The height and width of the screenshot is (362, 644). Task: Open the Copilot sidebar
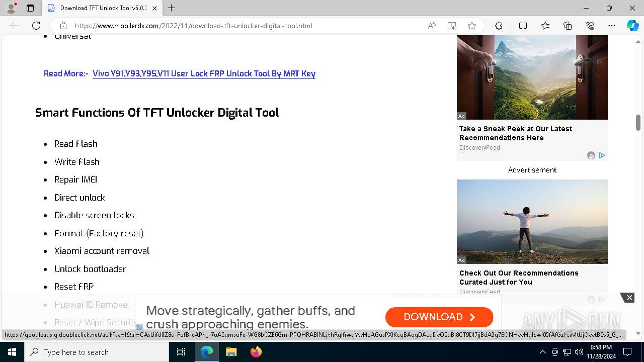[632, 26]
